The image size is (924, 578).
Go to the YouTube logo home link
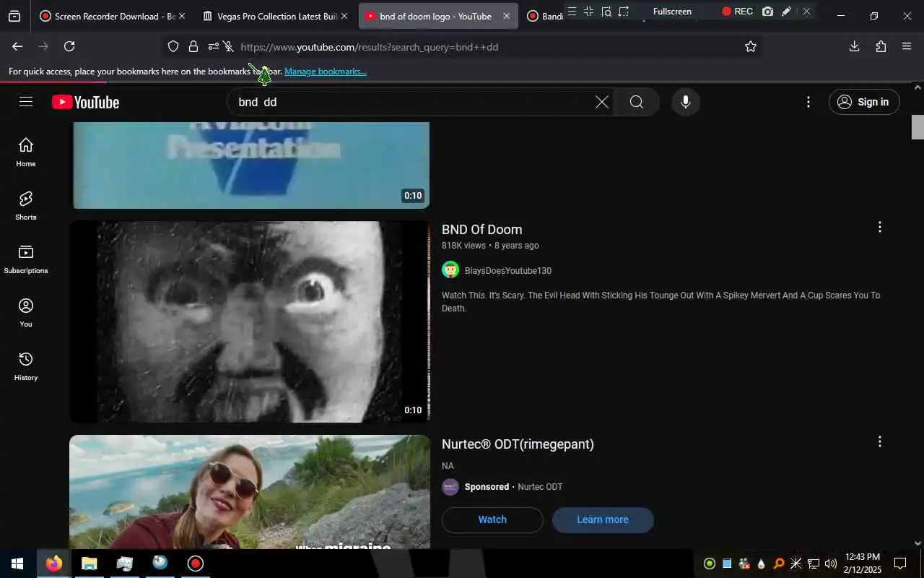pyautogui.click(x=86, y=103)
